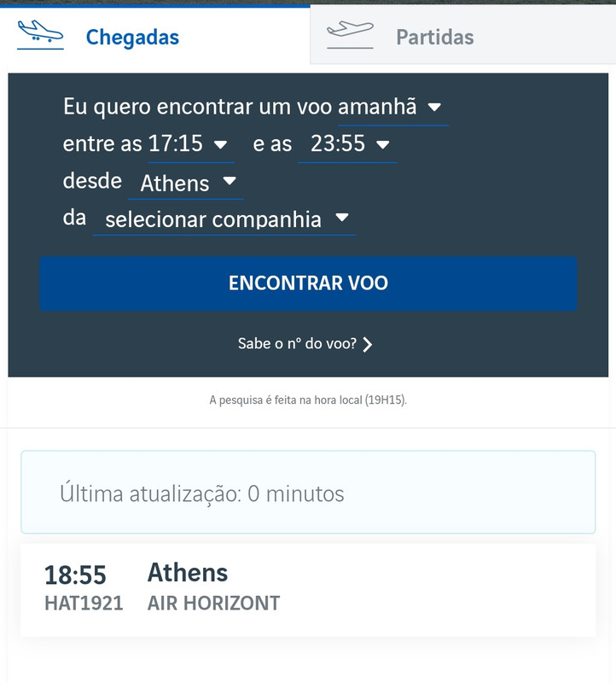Viewport: 616px width, 683px height.
Task: Click the arriving airplane icon
Action: pyautogui.click(x=40, y=34)
